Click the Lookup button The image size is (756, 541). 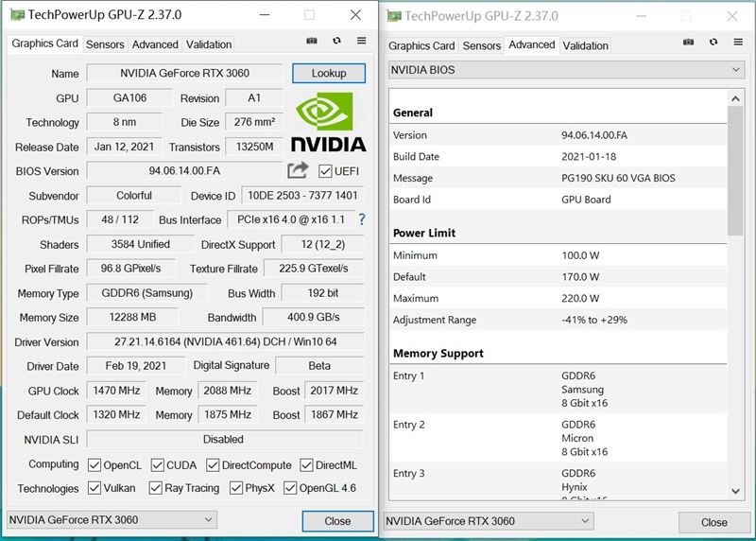click(x=328, y=73)
